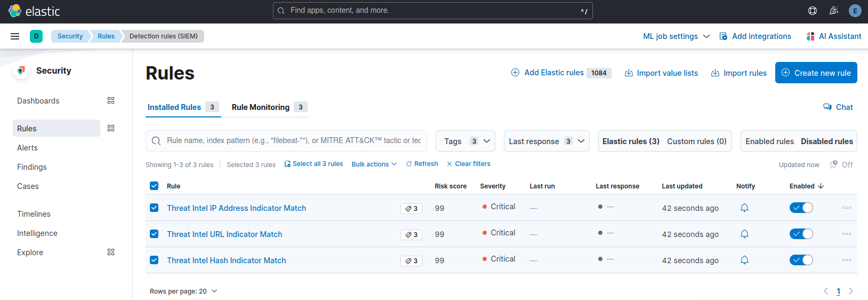Click the Elastic logo
868x300 pixels.
[34, 11]
